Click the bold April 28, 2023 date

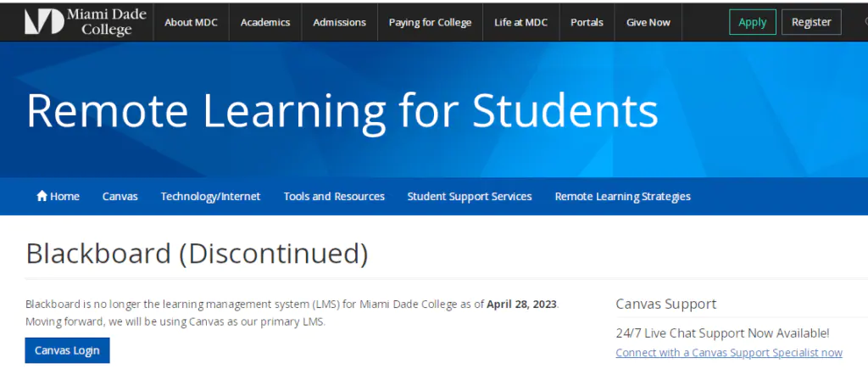click(521, 305)
